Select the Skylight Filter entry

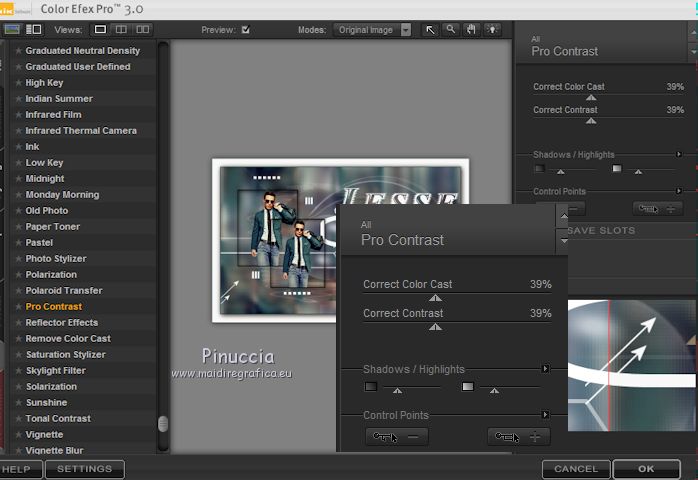[83, 370]
